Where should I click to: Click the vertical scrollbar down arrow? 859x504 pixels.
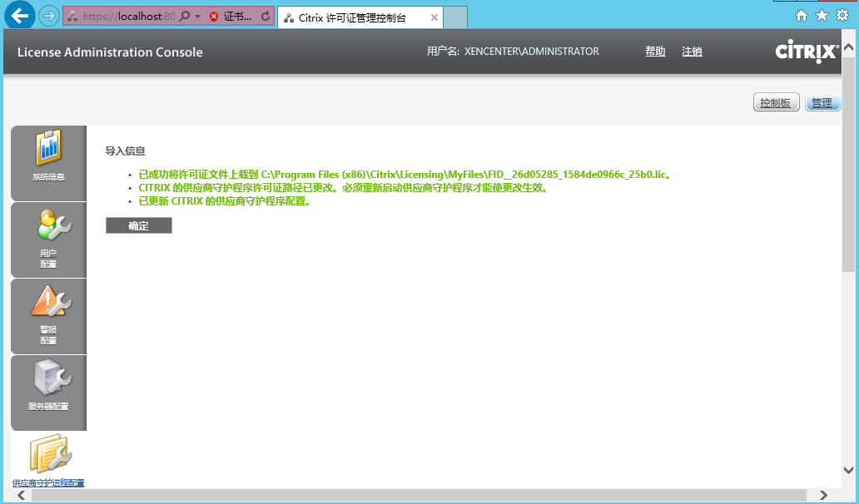[848, 470]
